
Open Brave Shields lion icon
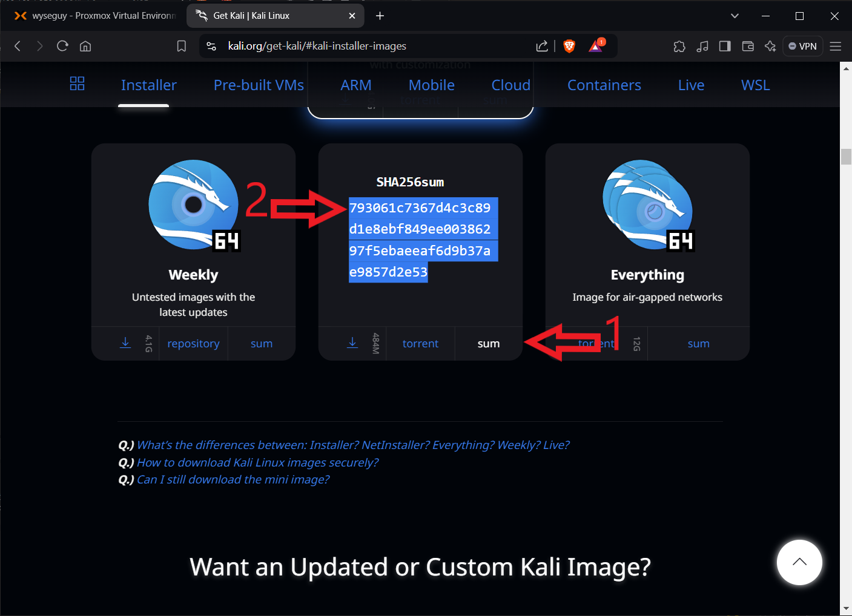tap(569, 46)
